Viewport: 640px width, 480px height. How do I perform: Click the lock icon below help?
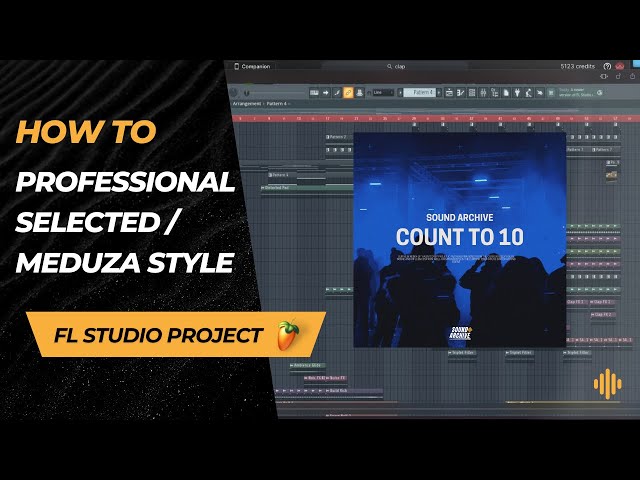point(618,76)
